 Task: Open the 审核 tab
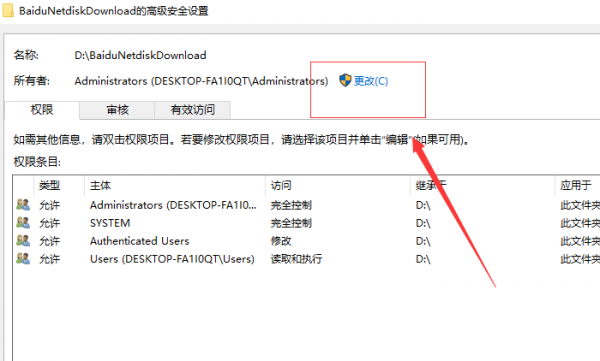coord(117,110)
